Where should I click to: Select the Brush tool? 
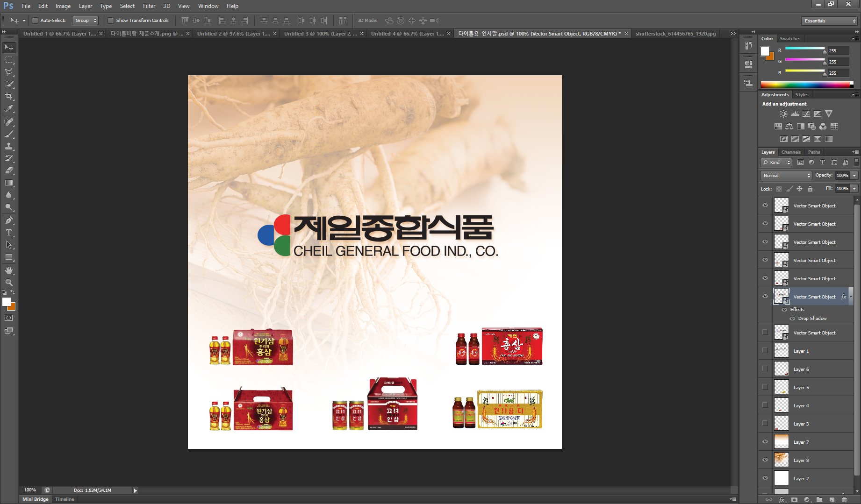[x=9, y=134]
